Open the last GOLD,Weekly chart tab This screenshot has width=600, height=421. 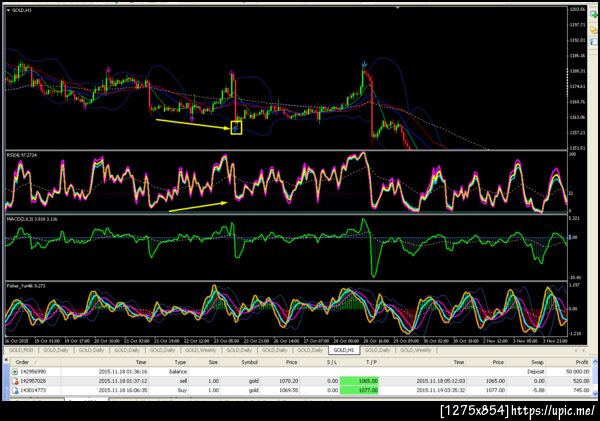(x=416, y=350)
